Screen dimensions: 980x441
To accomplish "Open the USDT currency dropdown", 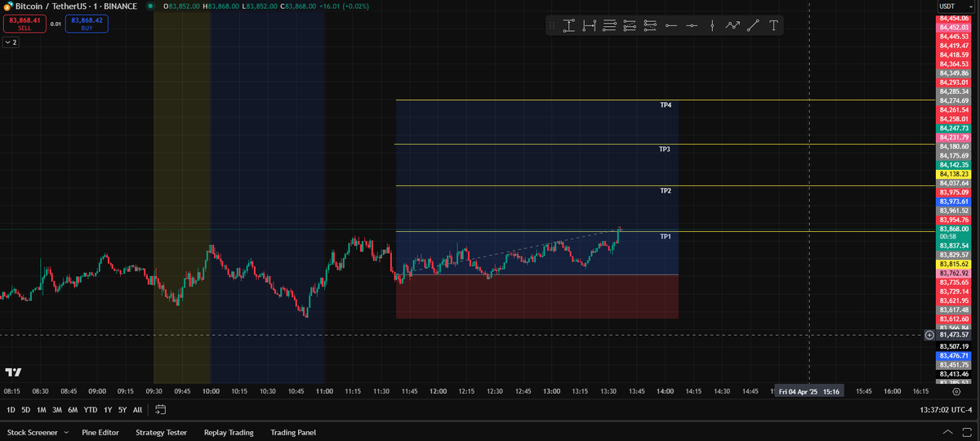I will pyautogui.click(x=956, y=6).
